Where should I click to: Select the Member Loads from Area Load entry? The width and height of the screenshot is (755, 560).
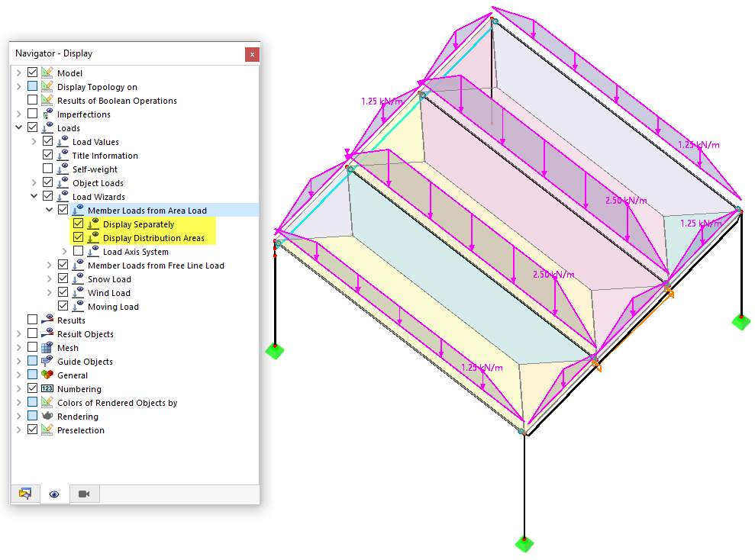click(149, 210)
